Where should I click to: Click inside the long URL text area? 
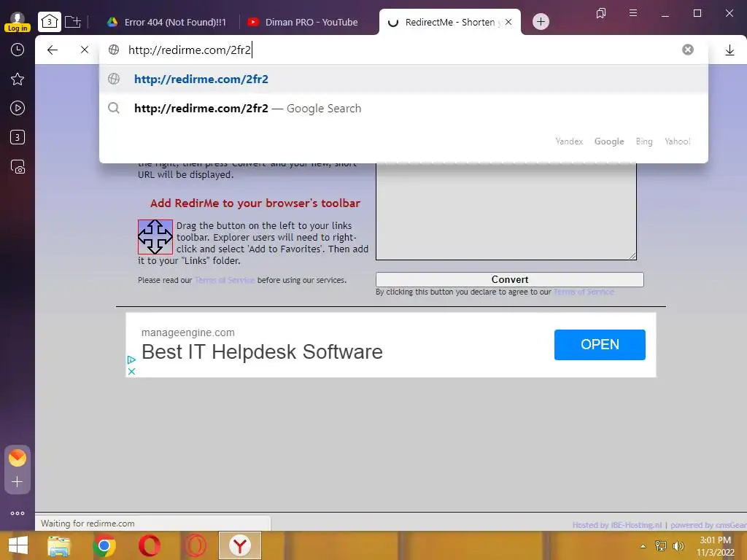(x=506, y=211)
